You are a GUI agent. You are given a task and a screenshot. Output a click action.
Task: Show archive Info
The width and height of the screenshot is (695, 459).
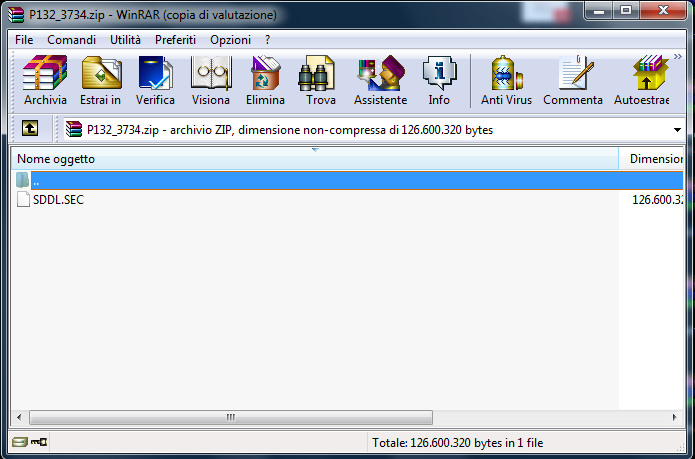[439, 80]
